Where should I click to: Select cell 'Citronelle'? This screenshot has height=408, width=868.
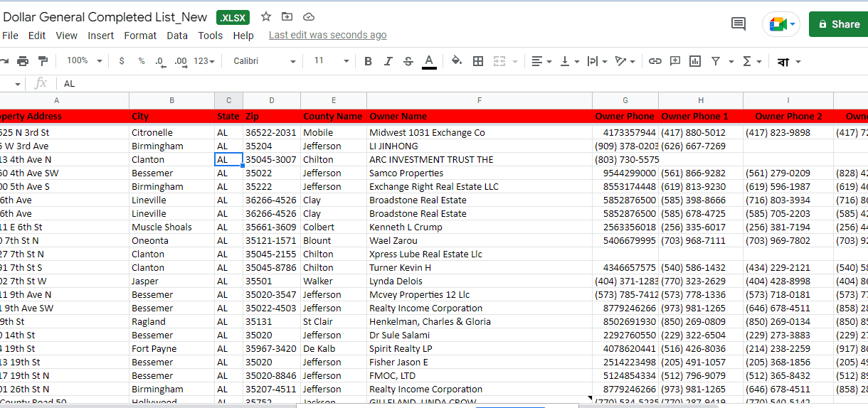coord(171,132)
